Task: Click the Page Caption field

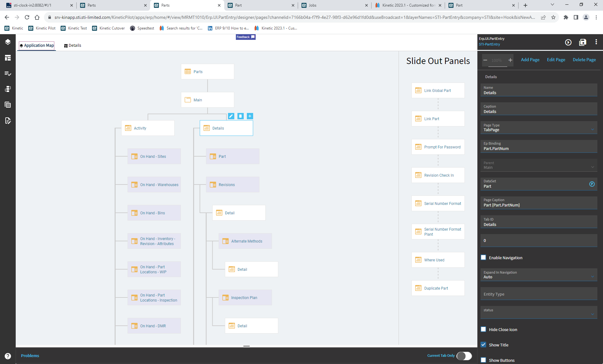Action: point(539,203)
